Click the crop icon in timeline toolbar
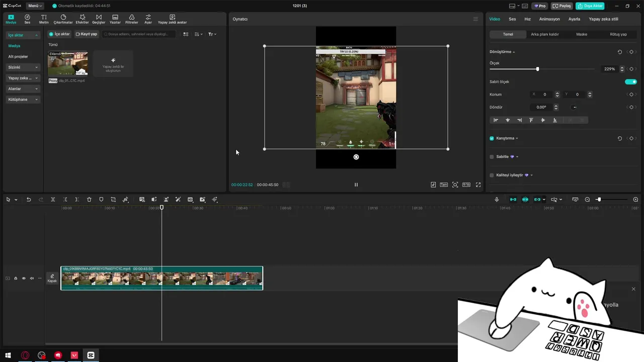 click(113, 200)
